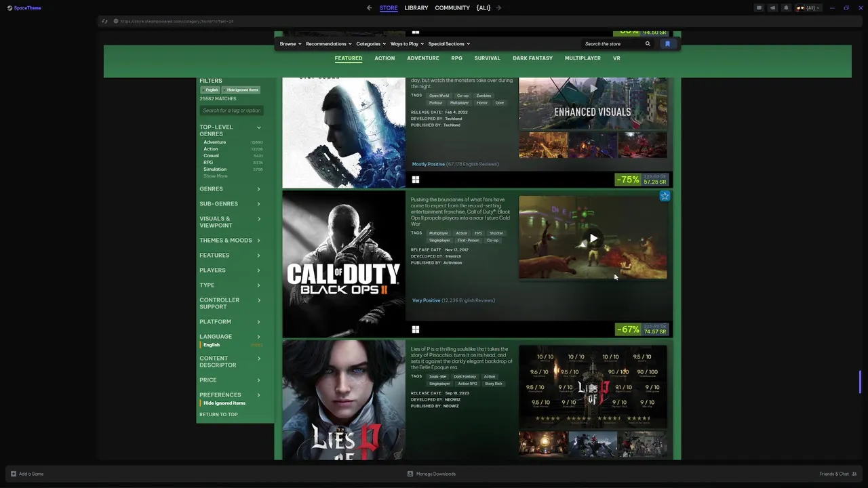Play the Black Ops II trailer video
The width and height of the screenshot is (868, 488).
click(x=593, y=238)
